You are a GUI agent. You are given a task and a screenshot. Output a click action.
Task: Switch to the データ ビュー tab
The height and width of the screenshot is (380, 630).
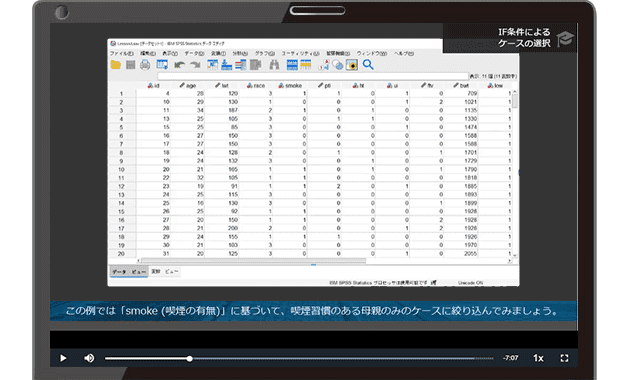click(129, 272)
